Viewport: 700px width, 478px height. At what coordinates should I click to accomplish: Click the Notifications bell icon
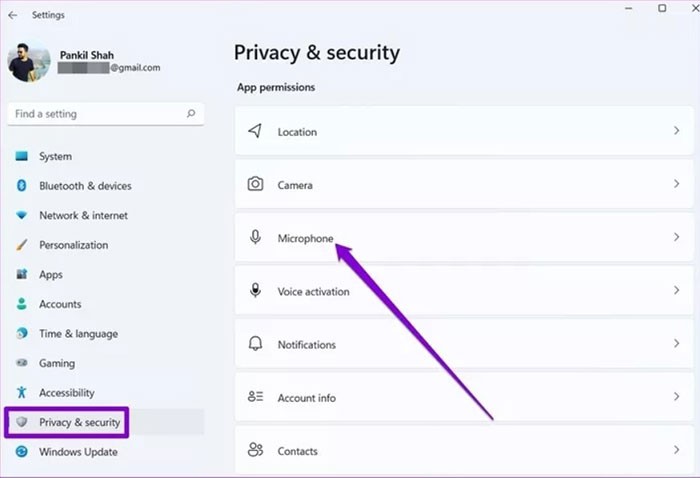[255, 344]
